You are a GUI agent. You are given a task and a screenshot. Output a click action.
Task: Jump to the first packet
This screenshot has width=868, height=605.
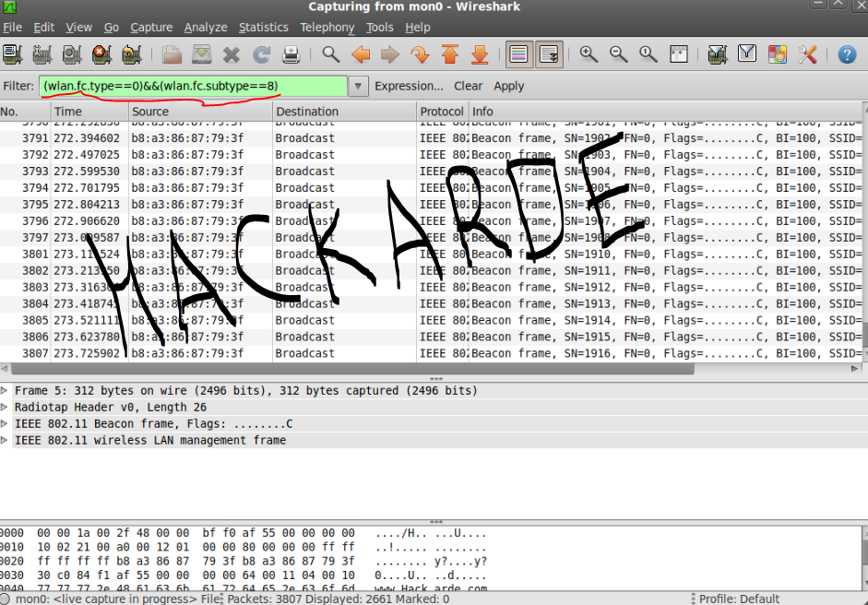click(x=450, y=54)
